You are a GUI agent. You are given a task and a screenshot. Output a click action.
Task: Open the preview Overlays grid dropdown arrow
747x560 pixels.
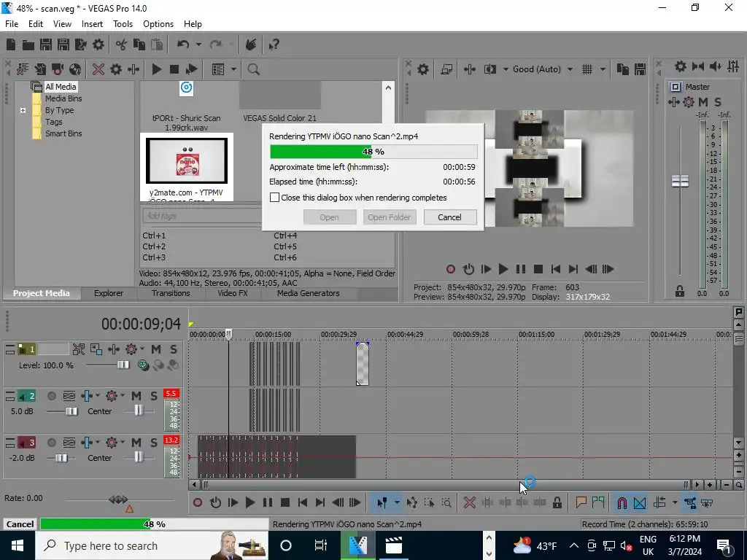point(603,69)
